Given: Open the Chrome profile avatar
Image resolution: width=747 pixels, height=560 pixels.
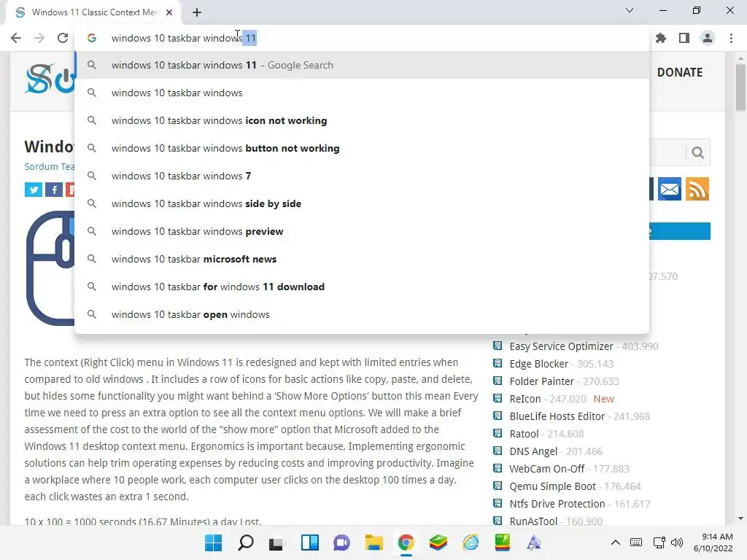Looking at the screenshot, I should coord(708,38).
